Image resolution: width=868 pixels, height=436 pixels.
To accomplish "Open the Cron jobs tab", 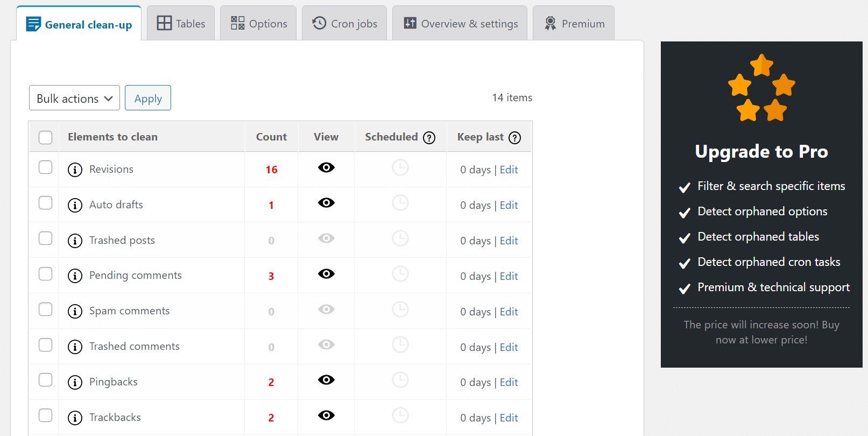I will coord(344,24).
